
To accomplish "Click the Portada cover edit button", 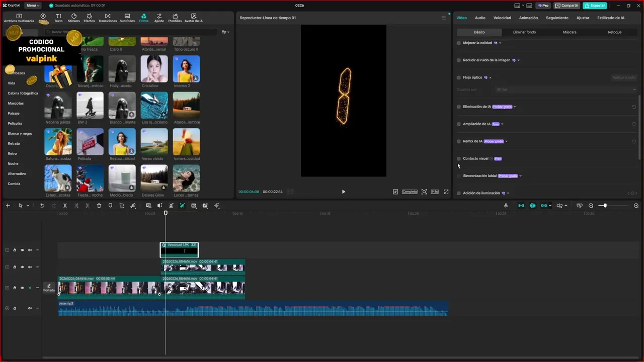I will pos(49,288).
